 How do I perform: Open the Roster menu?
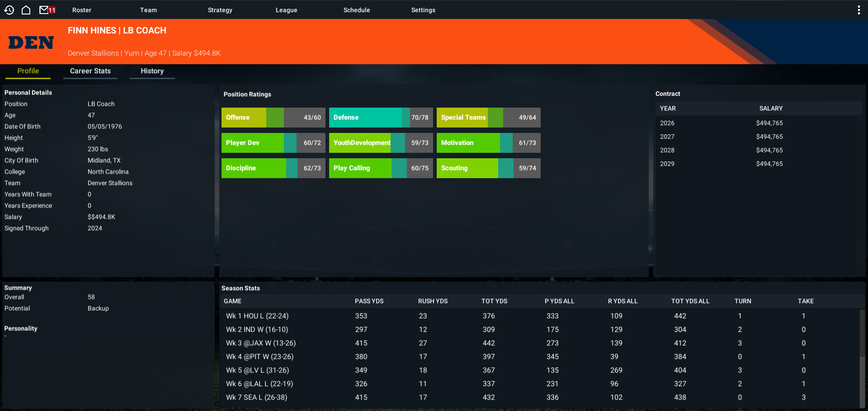(82, 10)
